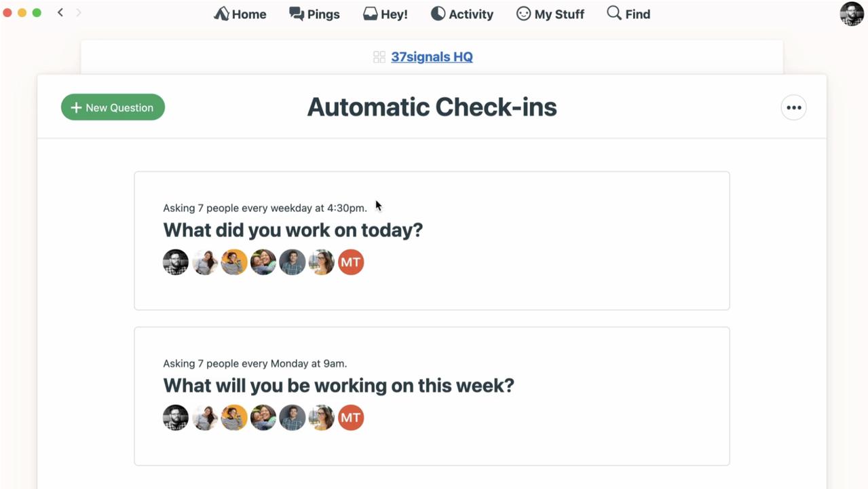Open "What will you be working on this week?"

(x=338, y=386)
